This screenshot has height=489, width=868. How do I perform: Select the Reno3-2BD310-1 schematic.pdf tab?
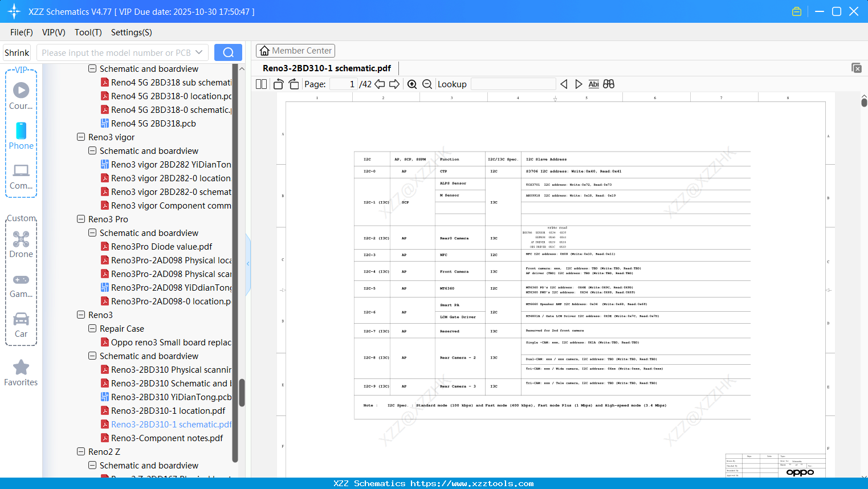327,68
